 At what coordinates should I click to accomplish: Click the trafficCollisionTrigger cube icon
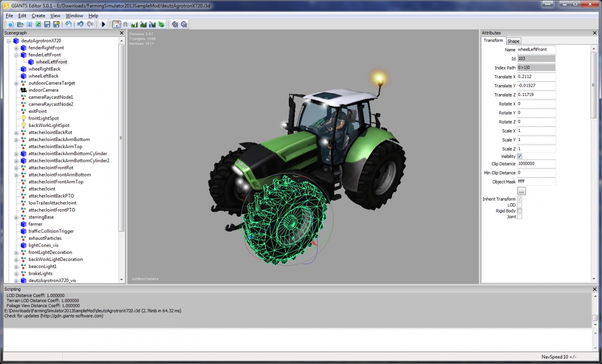pyautogui.click(x=23, y=231)
